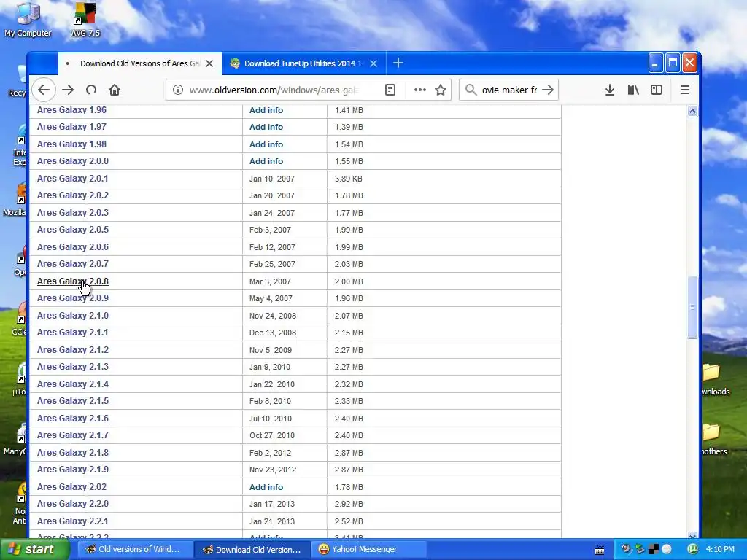The width and height of the screenshot is (747, 560).
Task: Select Download Old Version... taskbar button
Action: tap(252, 550)
